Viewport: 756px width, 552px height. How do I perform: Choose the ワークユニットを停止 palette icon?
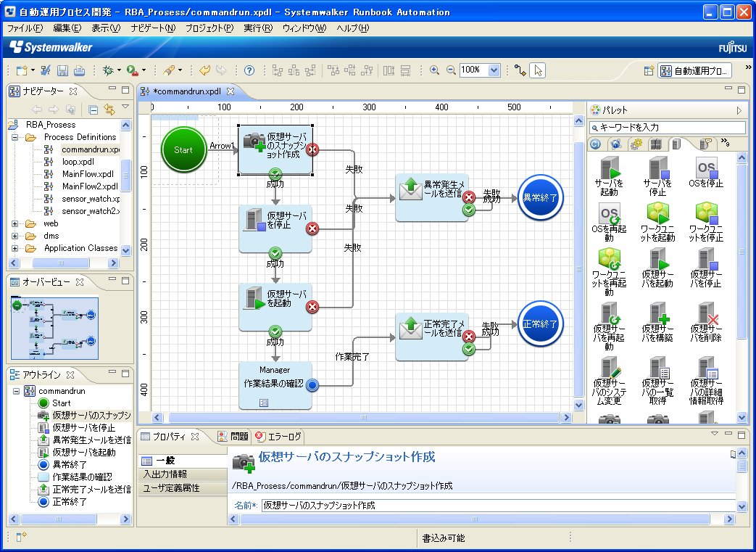(x=706, y=222)
